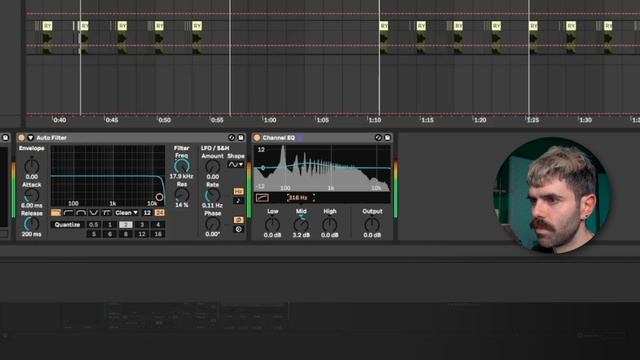
Task: Select quantize value 3
Action: 142,224
